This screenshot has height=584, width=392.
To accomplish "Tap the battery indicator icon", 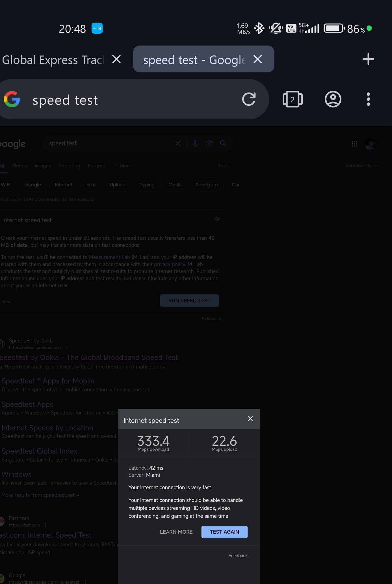I will (x=334, y=28).
